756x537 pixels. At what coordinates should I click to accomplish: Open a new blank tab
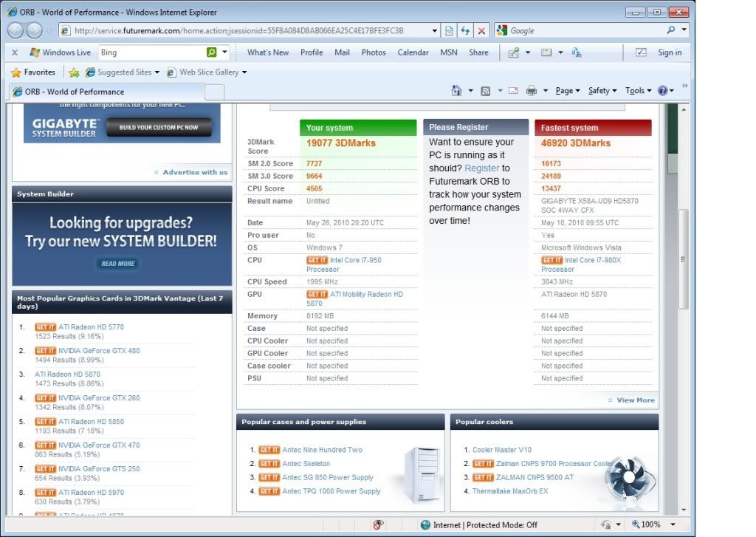(x=215, y=92)
